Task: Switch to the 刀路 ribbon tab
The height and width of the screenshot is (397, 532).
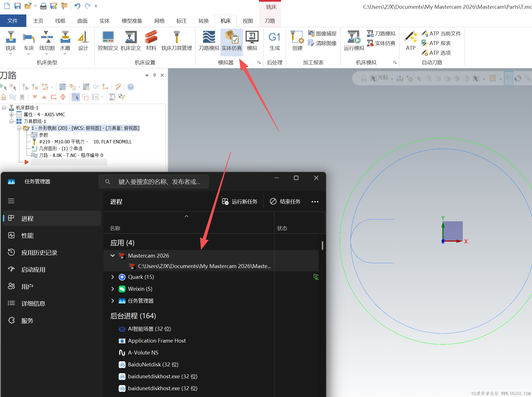Action: coord(270,21)
